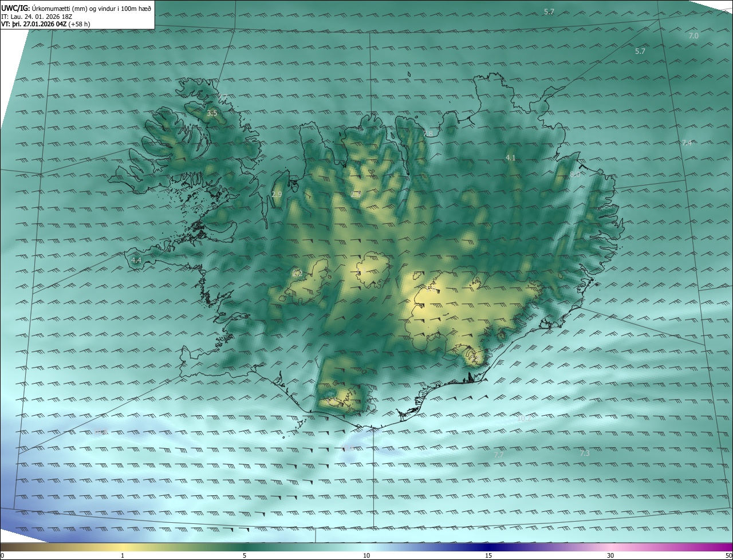Screen dimensions: 733x560
Task: Click the "(+58 h)" forecast lead label
Action: pos(79,24)
